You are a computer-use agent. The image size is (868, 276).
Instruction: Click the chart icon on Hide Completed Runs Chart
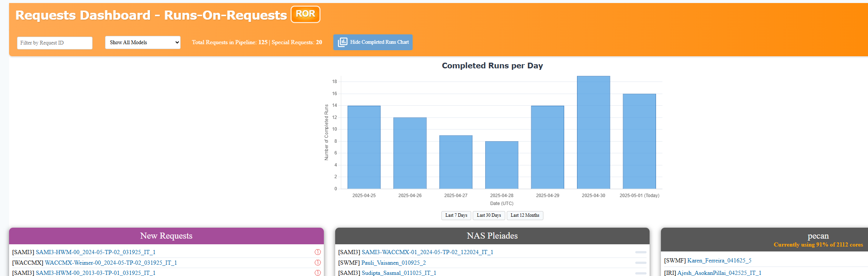(x=342, y=42)
